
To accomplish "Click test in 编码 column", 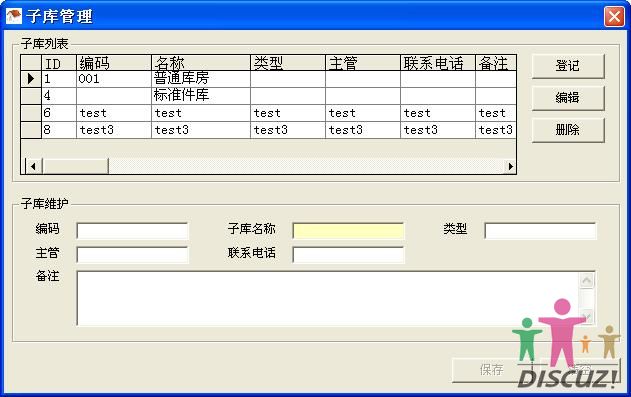I will click(x=114, y=113).
